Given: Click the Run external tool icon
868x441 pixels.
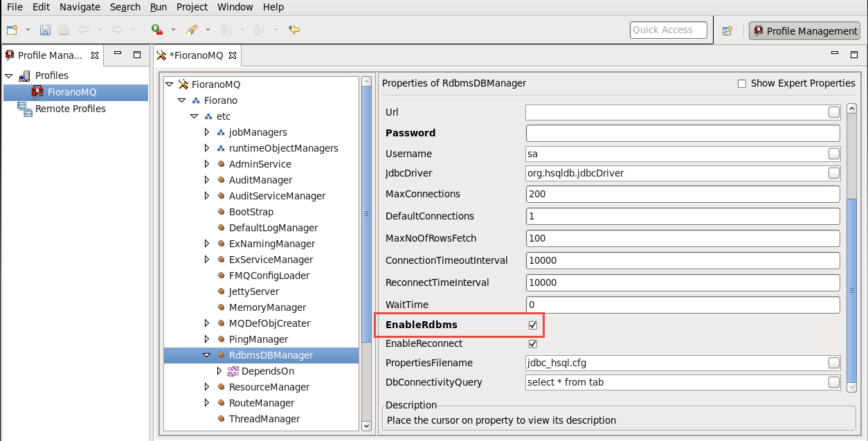Looking at the screenshot, I should [157, 30].
